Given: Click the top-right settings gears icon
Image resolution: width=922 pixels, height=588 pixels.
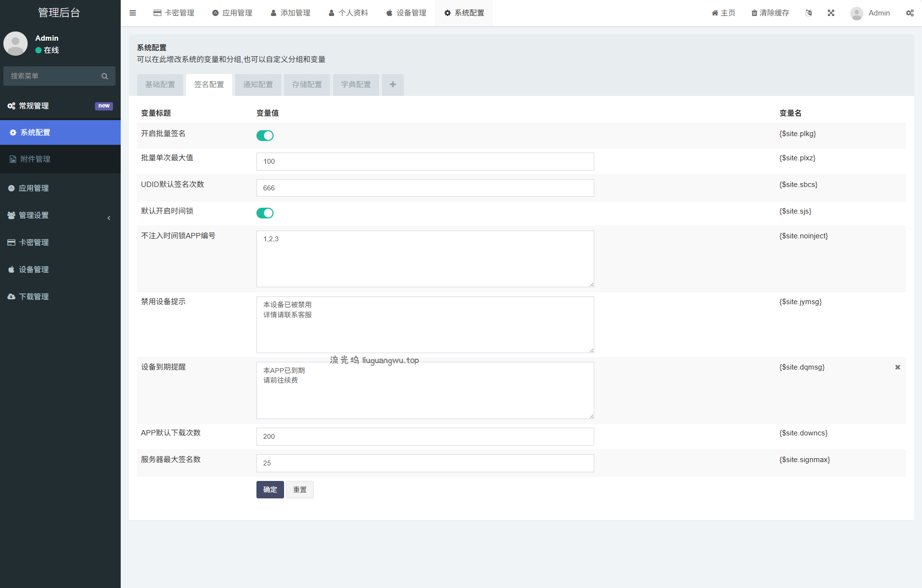Looking at the screenshot, I should click(x=909, y=13).
